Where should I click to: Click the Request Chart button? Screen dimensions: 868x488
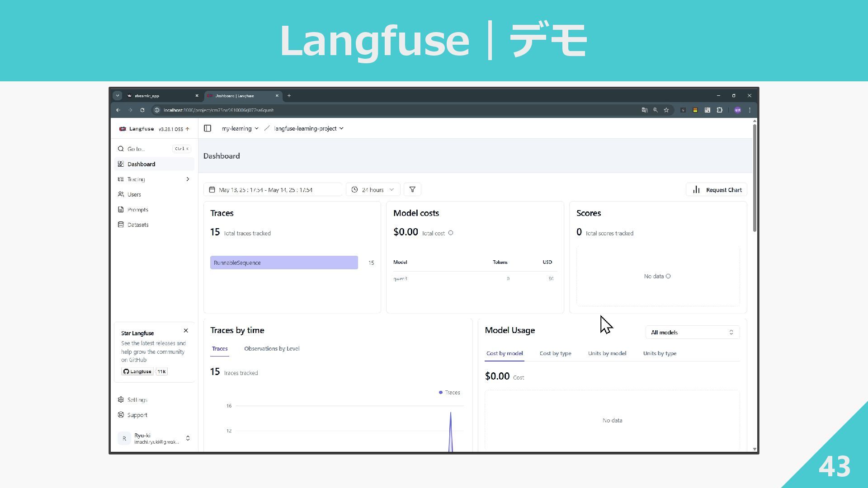[x=717, y=190]
